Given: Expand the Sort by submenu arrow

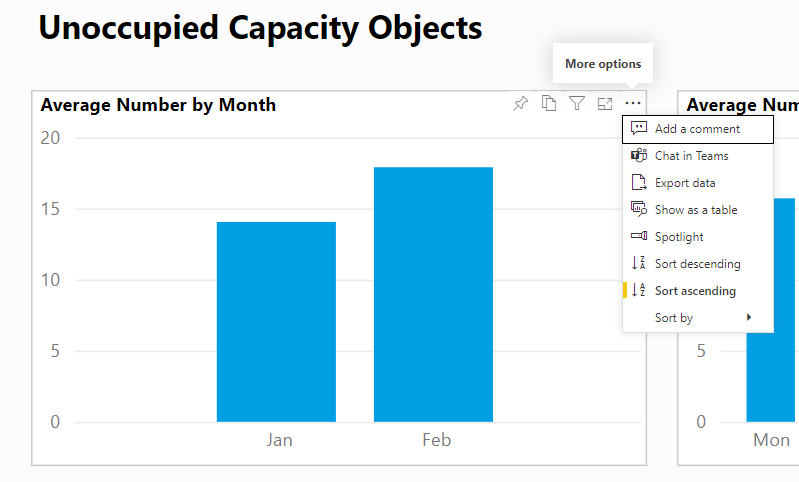Looking at the screenshot, I should 748,318.
